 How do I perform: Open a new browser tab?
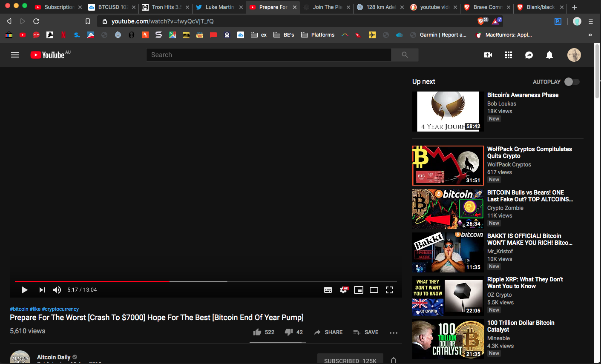pyautogui.click(x=575, y=7)
